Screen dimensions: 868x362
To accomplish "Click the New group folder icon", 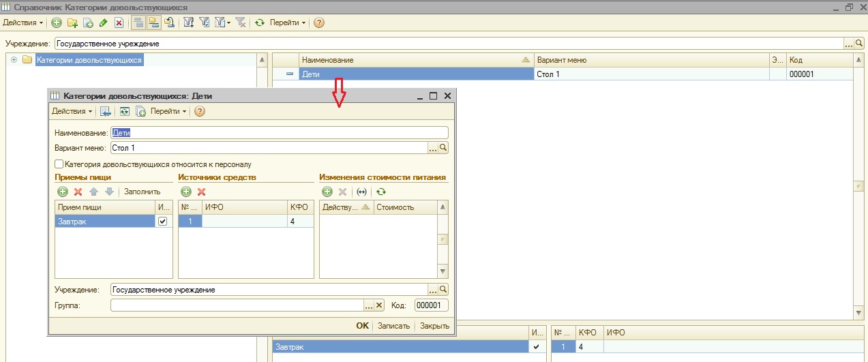I will [72, 22].
